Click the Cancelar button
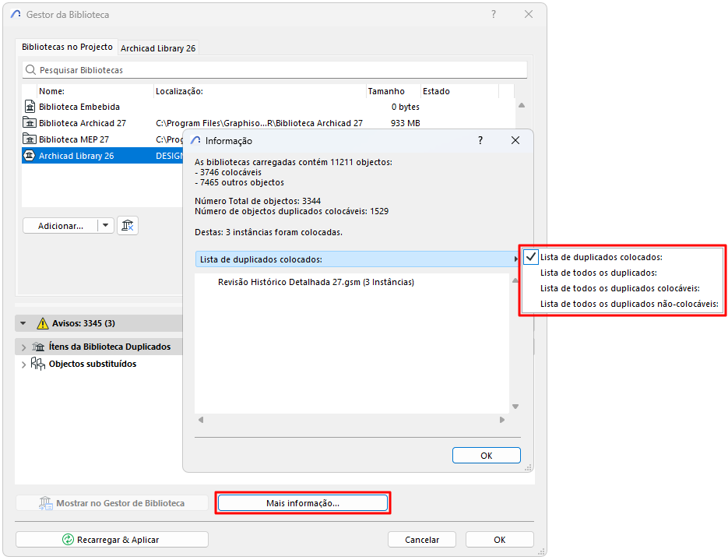 421,540
